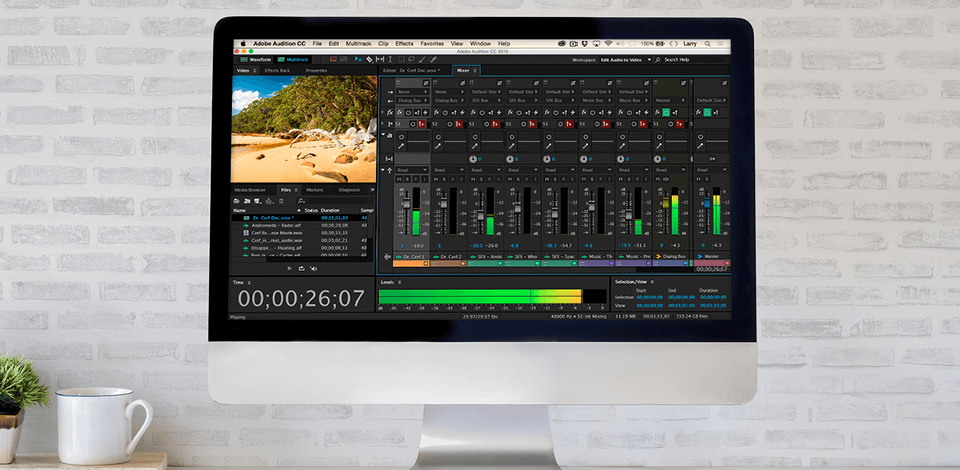
Task: Click the New File icon in Files panel
Action: tap(258, 201)
